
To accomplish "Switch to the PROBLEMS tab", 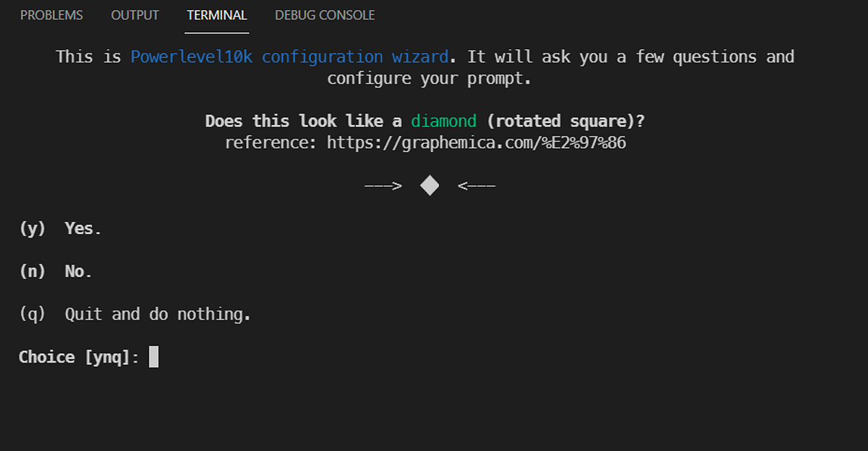I will click(x=51, y=14).
